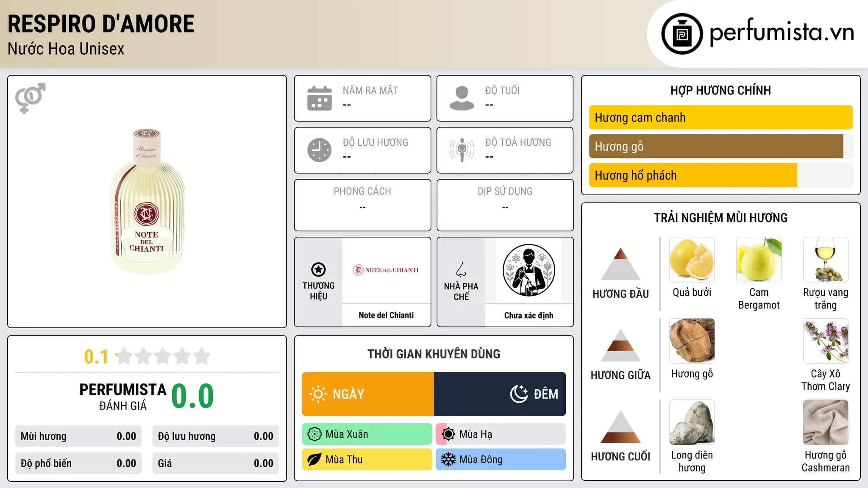Click the Nước Hoa Unisex subtitle
The height and width of the screenshot is (488, 868).
[66, 49]
